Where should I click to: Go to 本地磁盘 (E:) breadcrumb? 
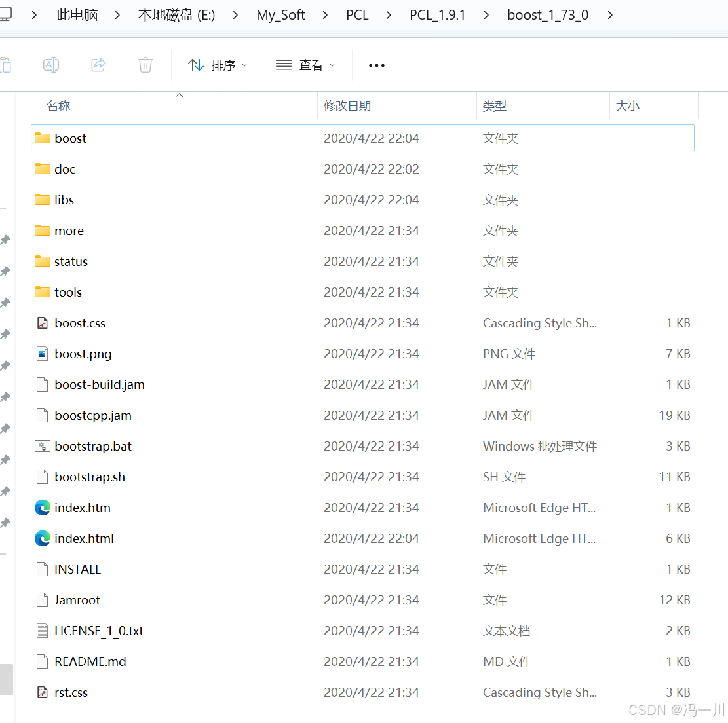pyautogui.click(x=176, y=15)
